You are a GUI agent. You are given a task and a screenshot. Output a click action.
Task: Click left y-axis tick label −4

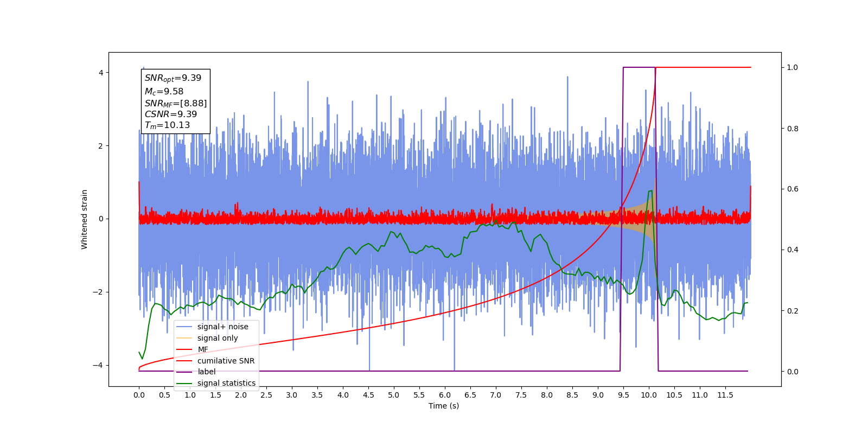coord(98,365)
